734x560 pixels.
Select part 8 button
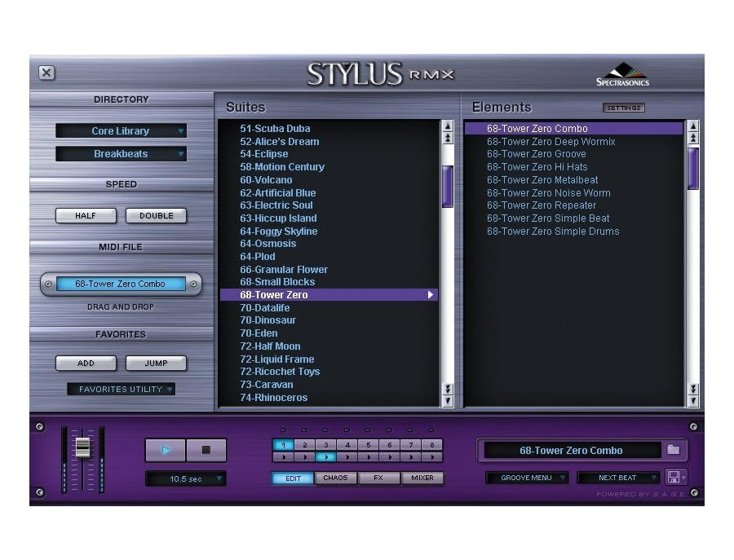point(432,445)
